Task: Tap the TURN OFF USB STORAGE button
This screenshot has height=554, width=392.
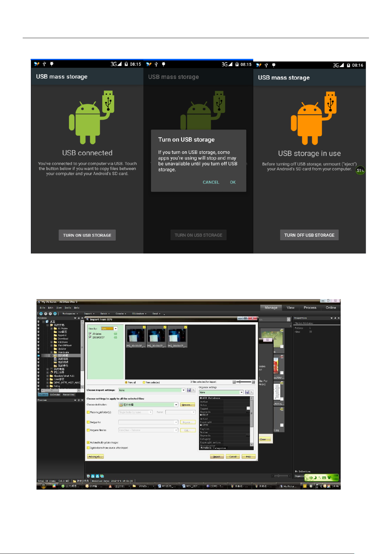Action: coord(309,235)
